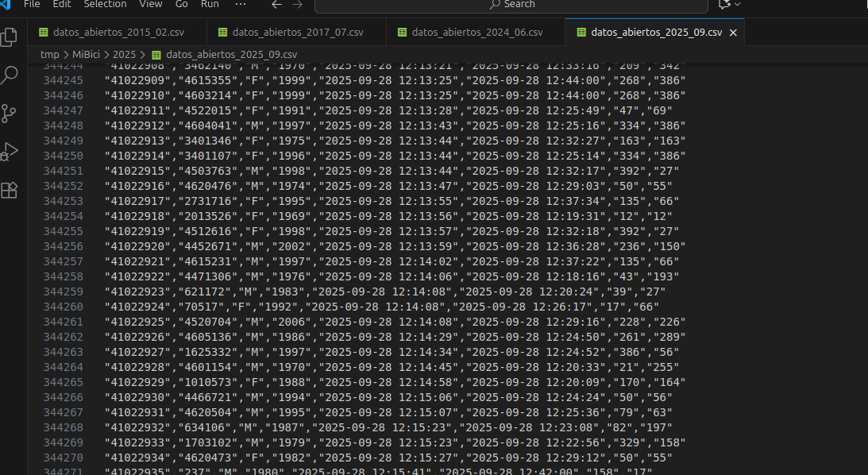Open the File menu
Viewport: 868px width, 475px height.
33,4
